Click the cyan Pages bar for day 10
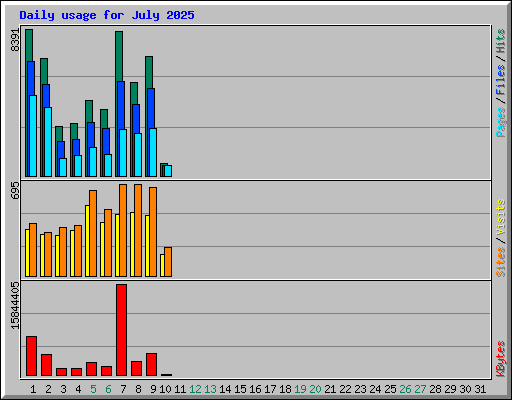 point(168,171)
